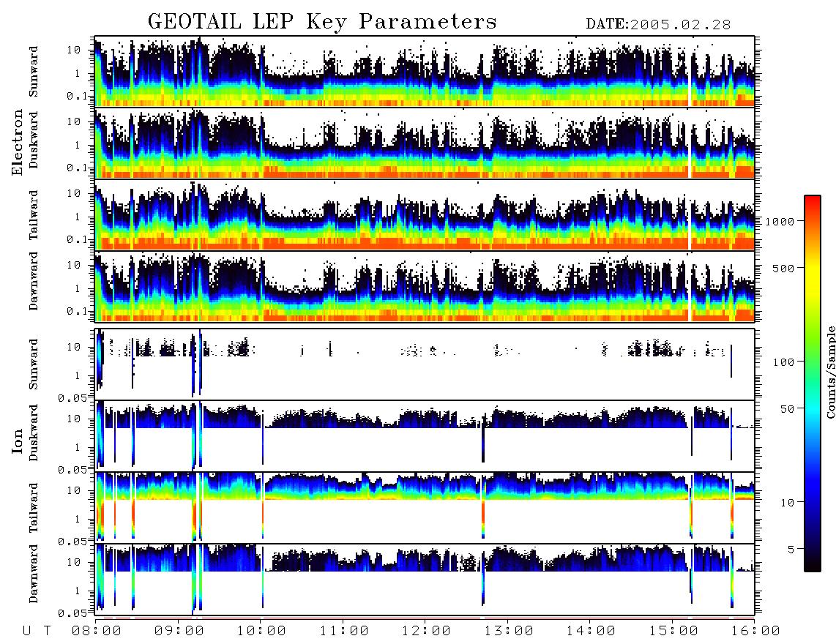The image size is (836, 644).
Task: Select the Electron Sunward spectrogram panel
Action: [425, 72]
